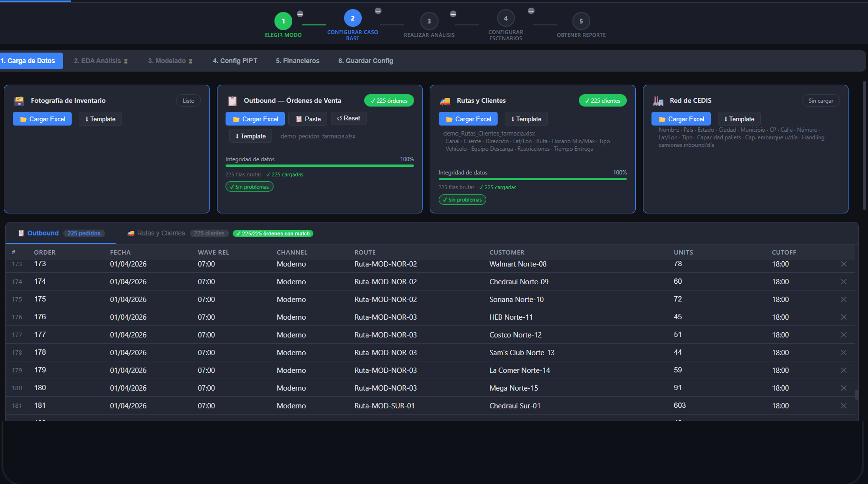The image size is (868, 484).
Task: Click step 2 Configurar Caso Base circle
Action: point(353,18)
